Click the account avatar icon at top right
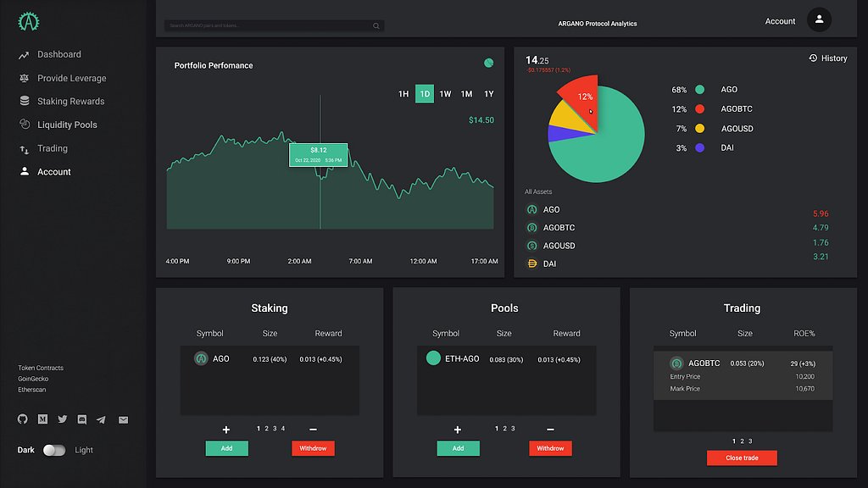This screenshot has height=488, width=868. tap(820, 20)
